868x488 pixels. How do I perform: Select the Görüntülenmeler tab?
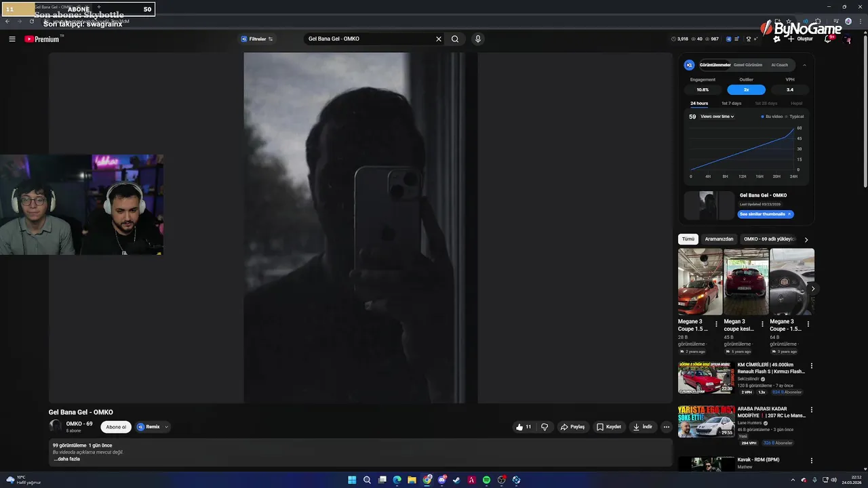(x=715, y=65)
